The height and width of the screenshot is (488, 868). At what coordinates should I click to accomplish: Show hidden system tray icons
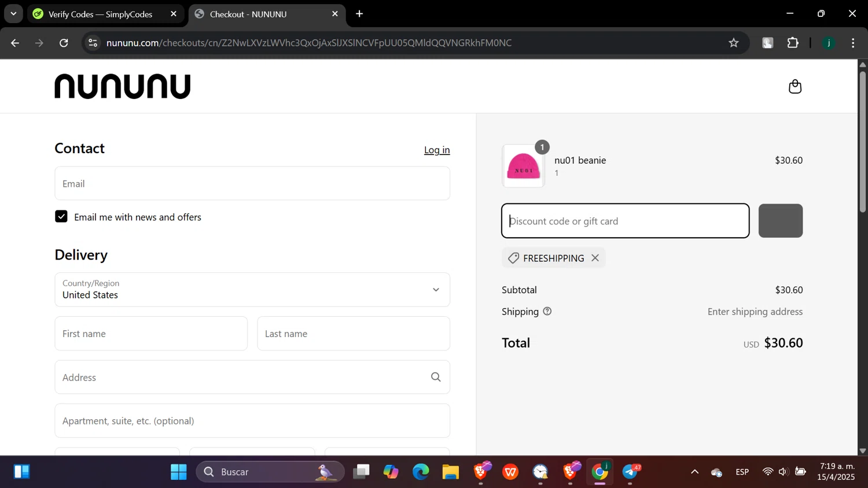click(695, 472)
